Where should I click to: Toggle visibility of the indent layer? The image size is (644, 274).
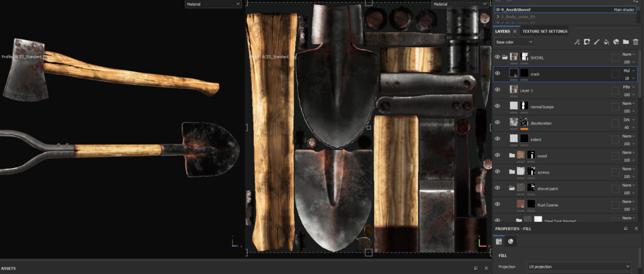click(497, 139)
